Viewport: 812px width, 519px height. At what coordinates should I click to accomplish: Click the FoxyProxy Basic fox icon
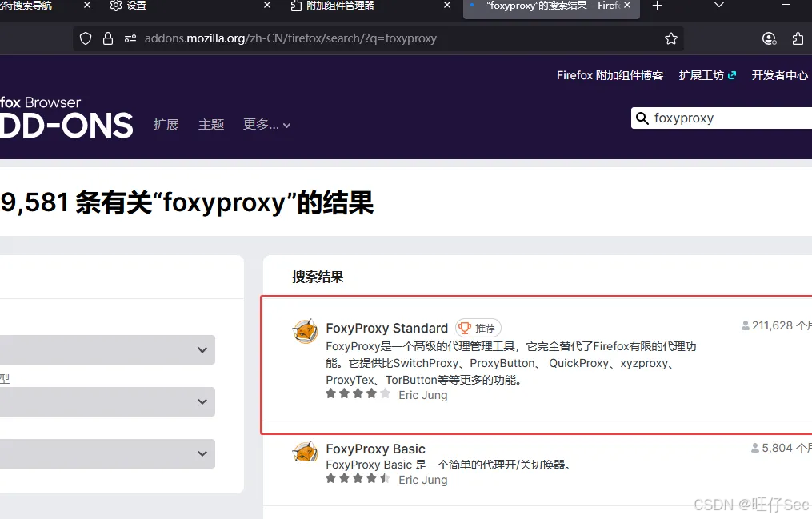305,451
